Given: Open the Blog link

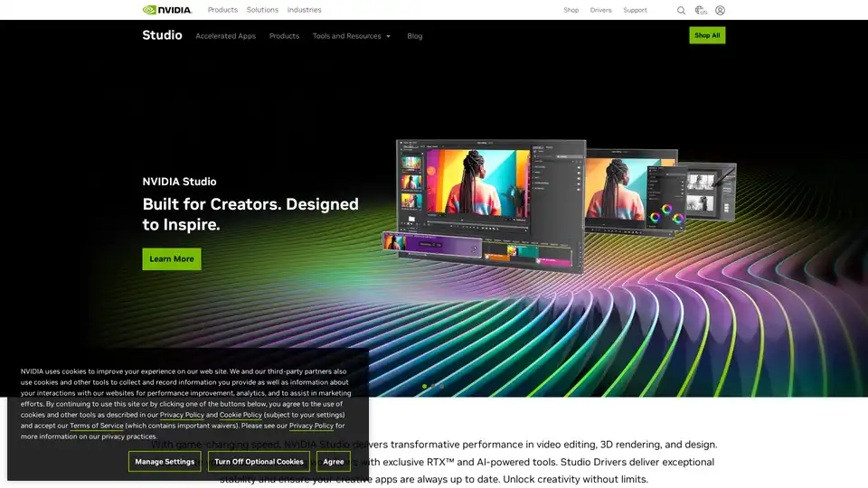Looking at the screenshot, I should point(414,36).
